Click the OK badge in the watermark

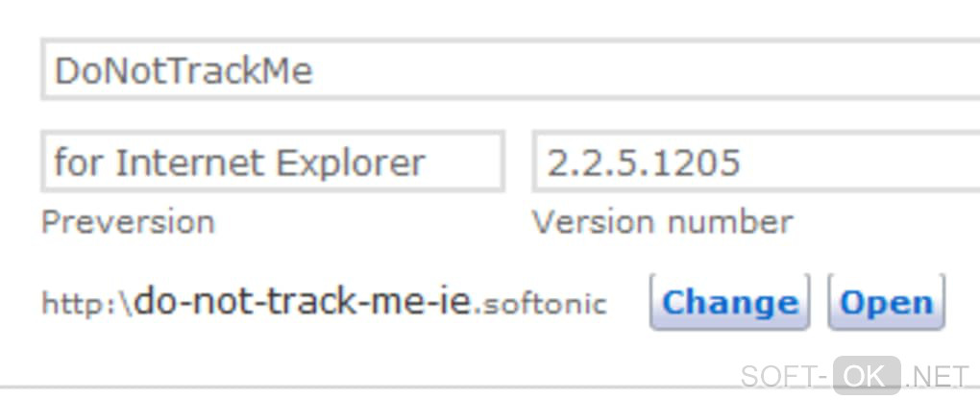(x=866, y=376)
